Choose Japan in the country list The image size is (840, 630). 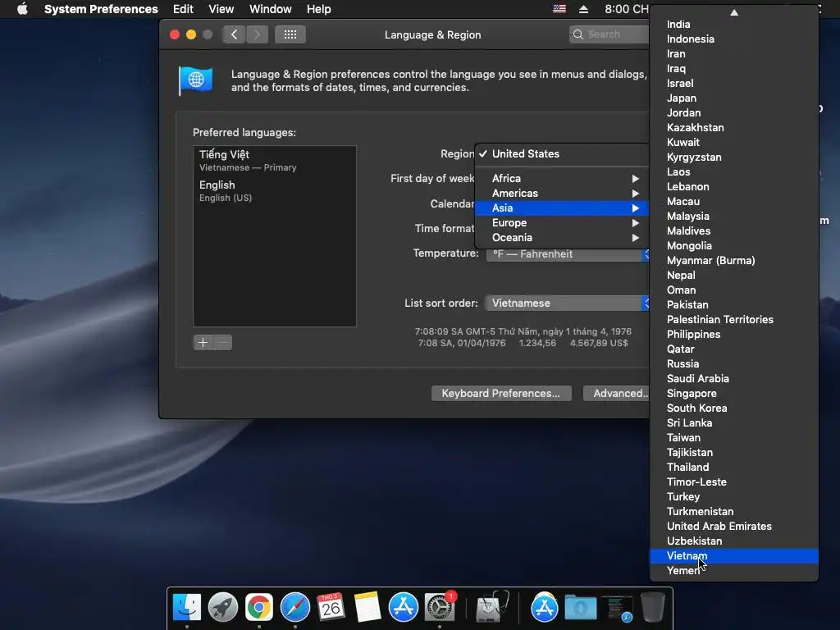[734, 98]
